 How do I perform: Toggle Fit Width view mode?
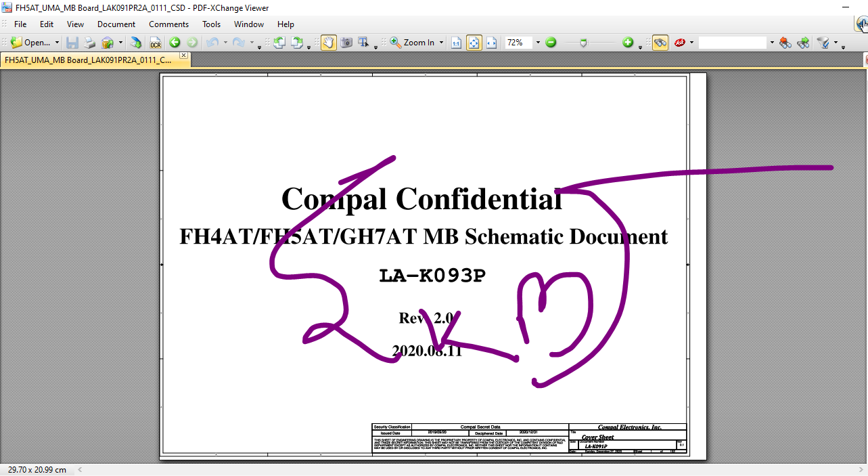(491, 43)
